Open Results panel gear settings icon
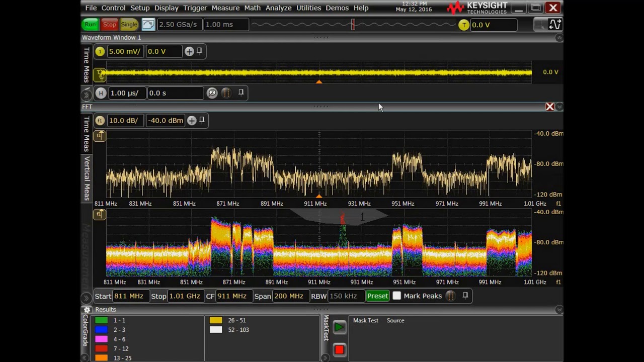The image size is (644, 362). 87,310
